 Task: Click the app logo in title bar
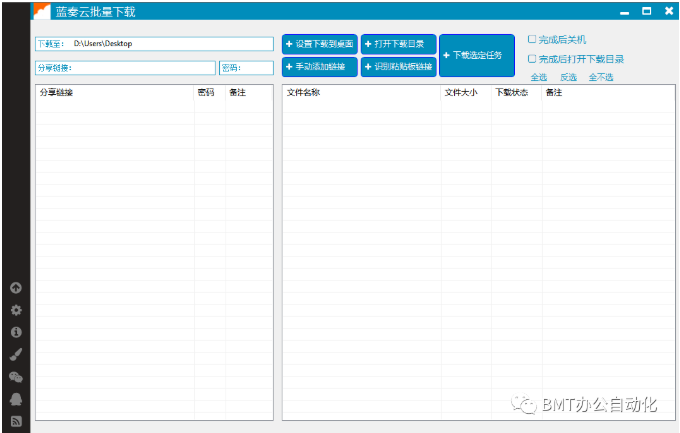tap(41, 11)
